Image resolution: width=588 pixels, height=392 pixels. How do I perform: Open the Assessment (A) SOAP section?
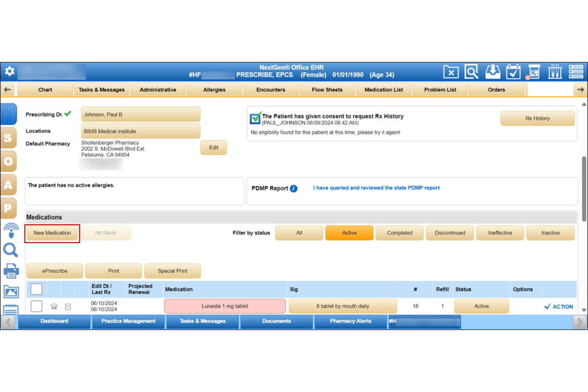8,185
